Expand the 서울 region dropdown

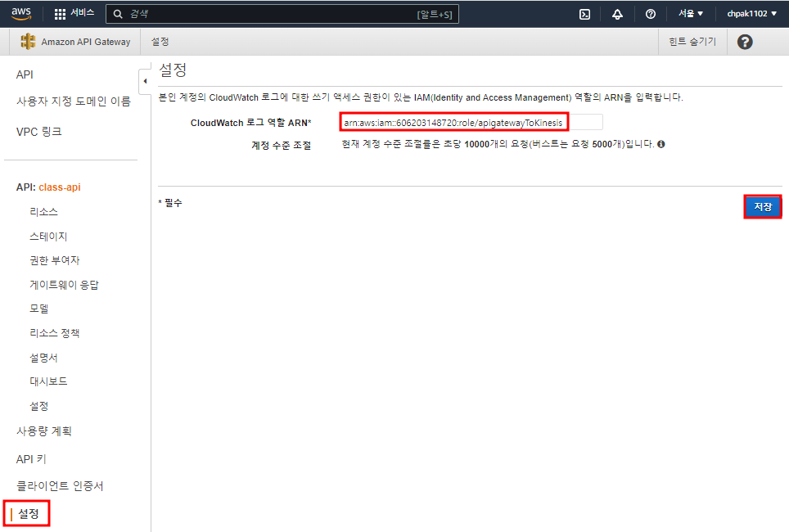click(691, 14)
